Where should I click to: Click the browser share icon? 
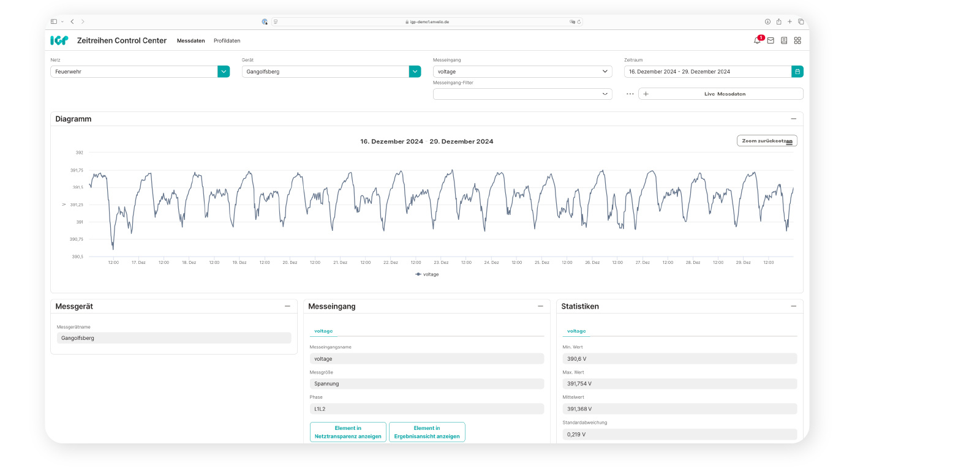[x=778, y=21]
